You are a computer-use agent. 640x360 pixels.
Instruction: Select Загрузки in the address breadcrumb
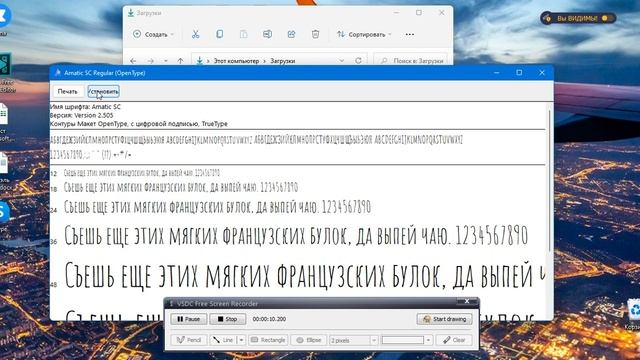coord(282,61)
